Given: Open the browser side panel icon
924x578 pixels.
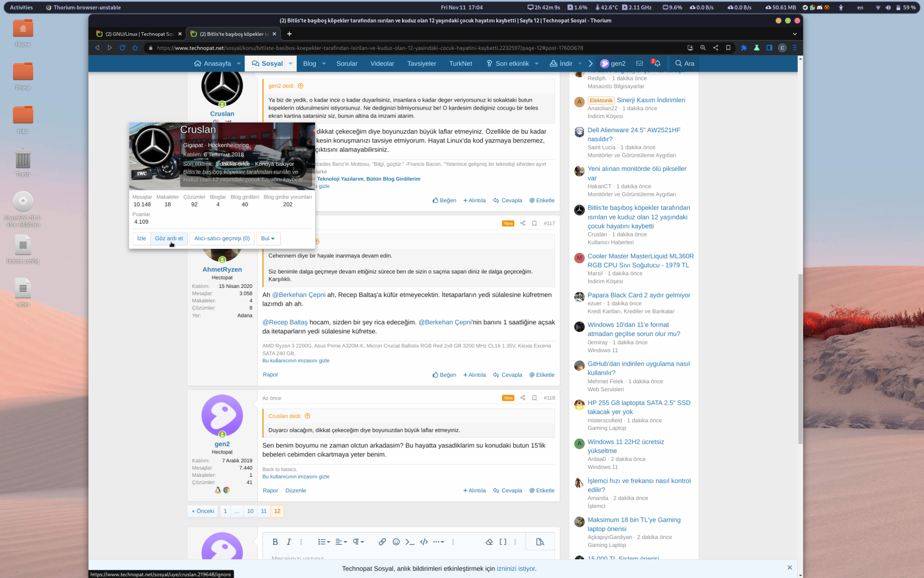Looking at the screenshot, I should point(769,48).
